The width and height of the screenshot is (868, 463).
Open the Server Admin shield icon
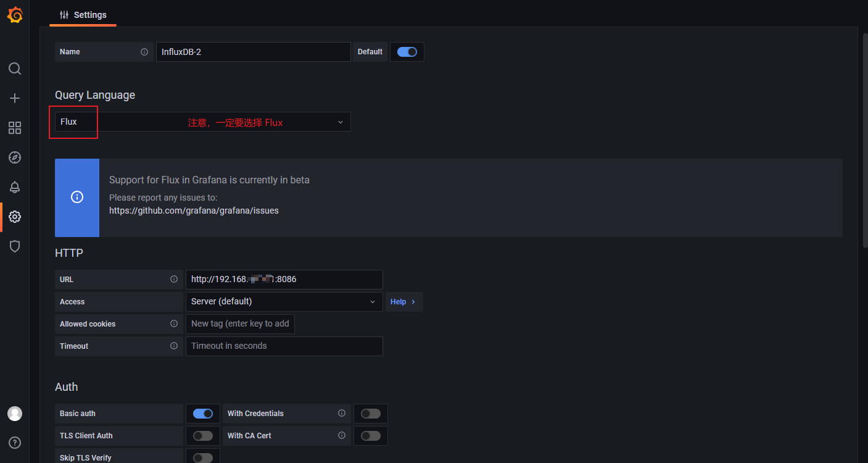pyautogui.click(x=15, y=246)
